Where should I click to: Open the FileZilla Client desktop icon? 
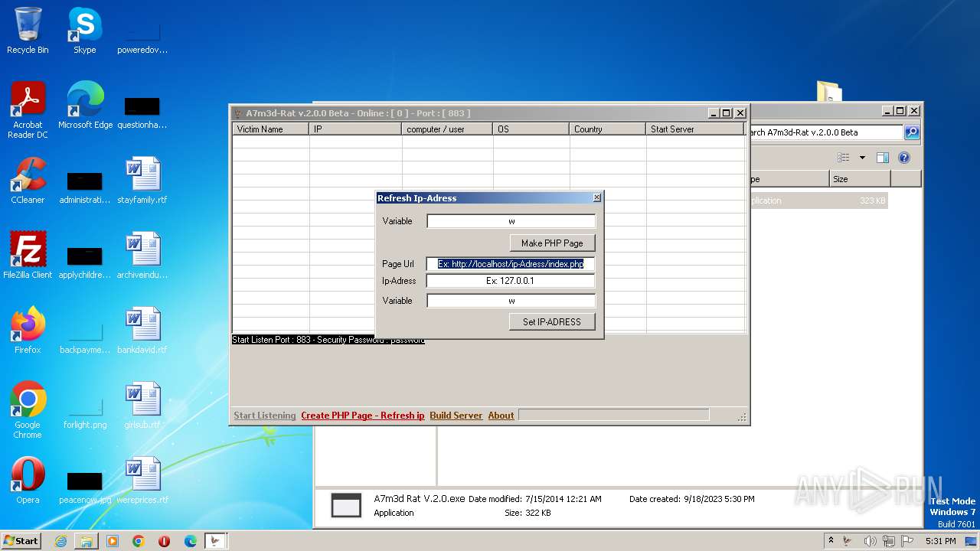[28, 255]
